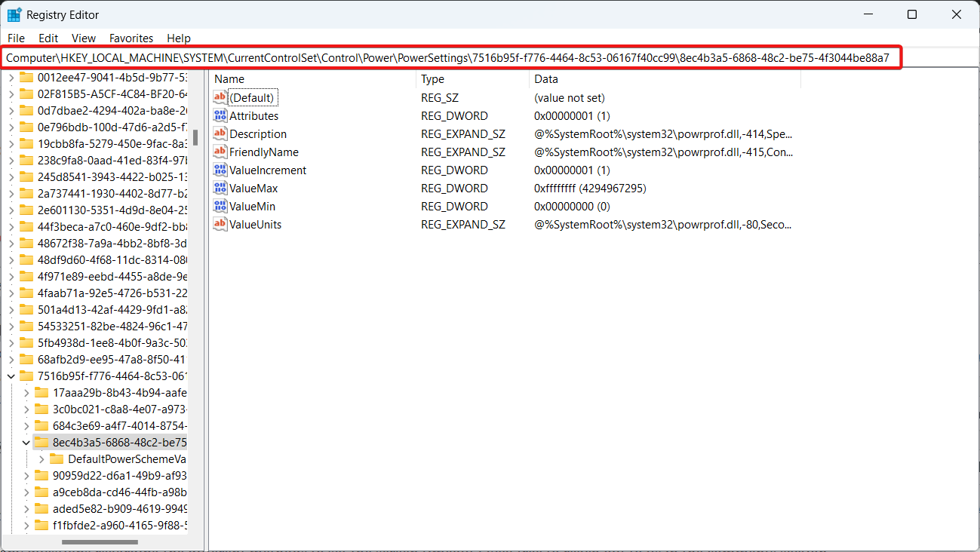Select the FriendlyName string value icon

[x=220, y=152]
